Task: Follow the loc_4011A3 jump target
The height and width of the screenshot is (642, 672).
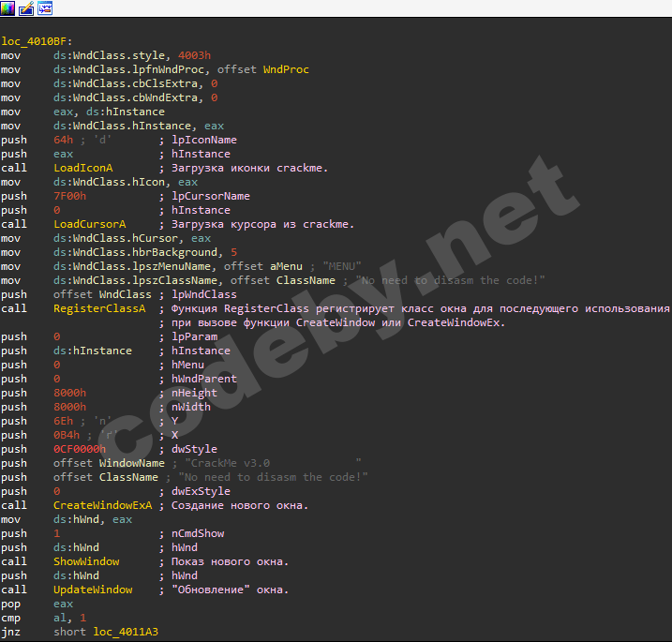Action: coord(126,632)
